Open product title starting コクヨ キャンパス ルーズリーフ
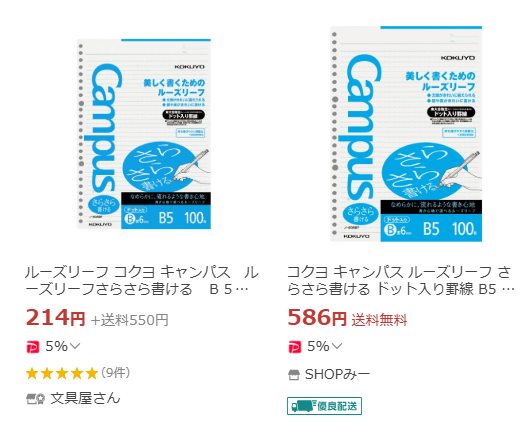Screen dimensions: 527x422 [401, 281]
